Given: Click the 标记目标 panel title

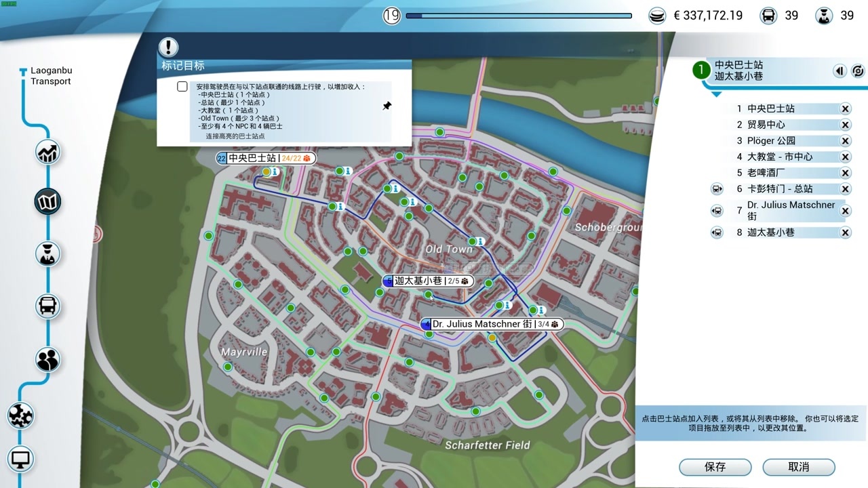Looking at the screenshot, I should pyautogui.click(x=183, y=66).
